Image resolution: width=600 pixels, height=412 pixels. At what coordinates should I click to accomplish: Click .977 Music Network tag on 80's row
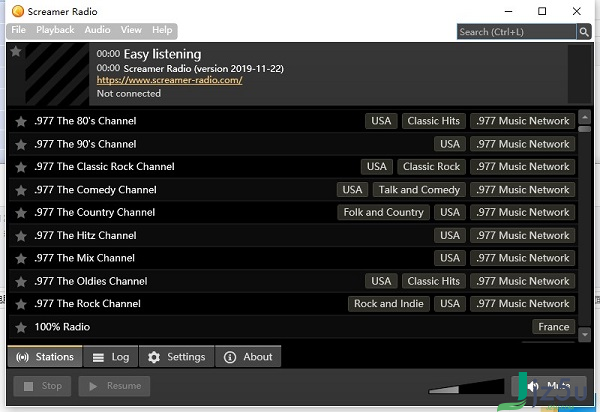[522, 121]
